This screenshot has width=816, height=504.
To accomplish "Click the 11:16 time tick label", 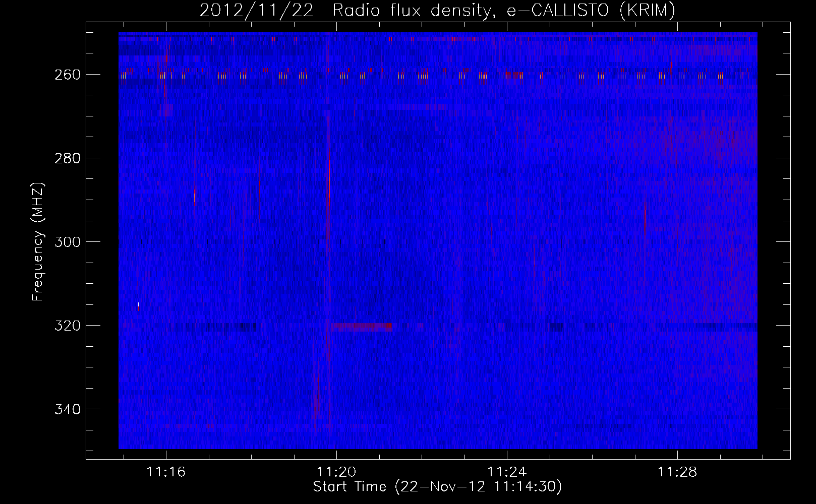I will coord(166,472).
